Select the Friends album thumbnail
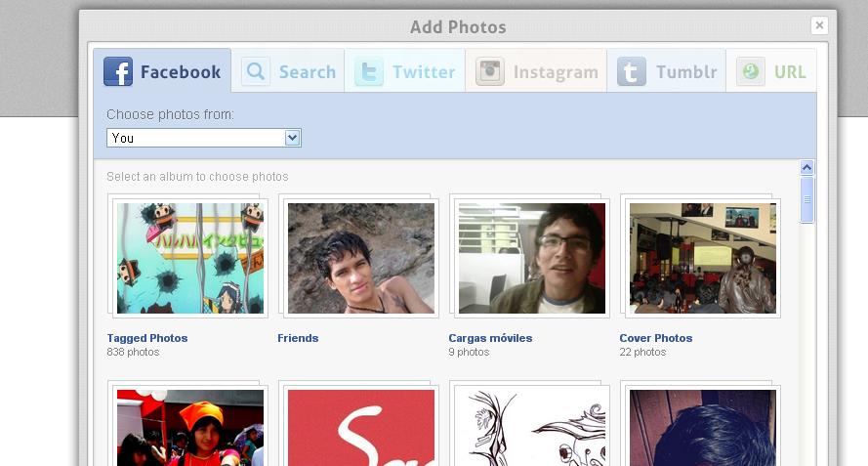The image size is (868, 466). 361,258
